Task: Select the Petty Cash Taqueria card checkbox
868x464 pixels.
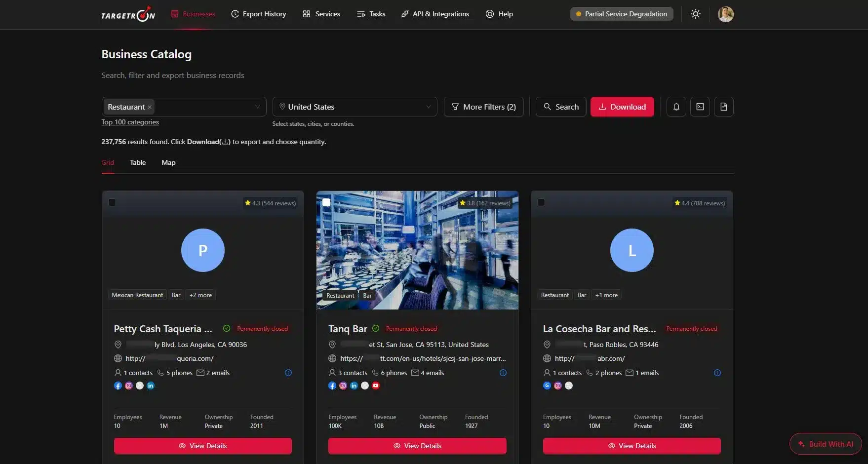Action: 112,202
